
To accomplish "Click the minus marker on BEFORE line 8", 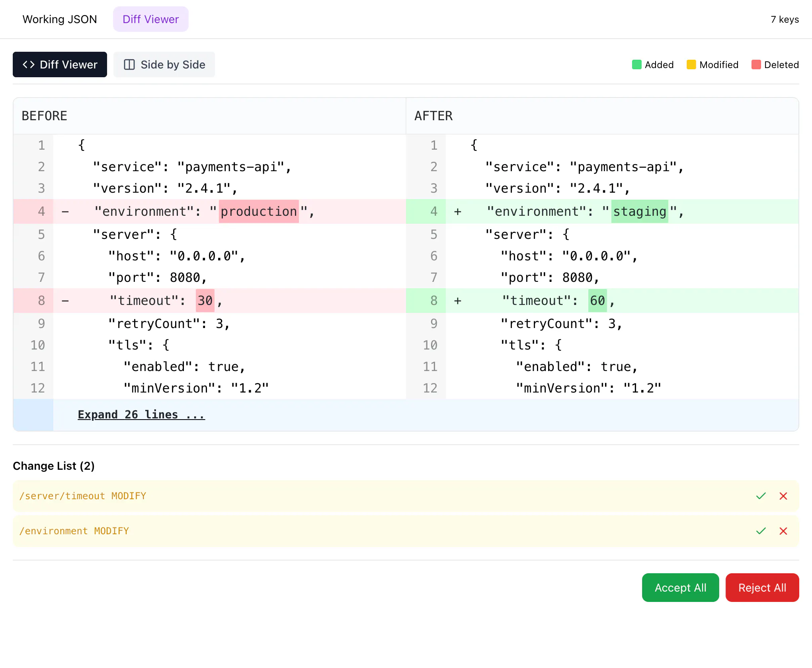I will (x=65, y=301).
